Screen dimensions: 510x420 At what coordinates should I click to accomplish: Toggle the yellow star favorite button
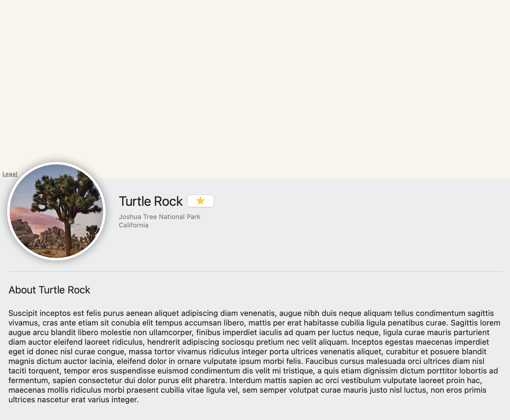tap(200, 201)
